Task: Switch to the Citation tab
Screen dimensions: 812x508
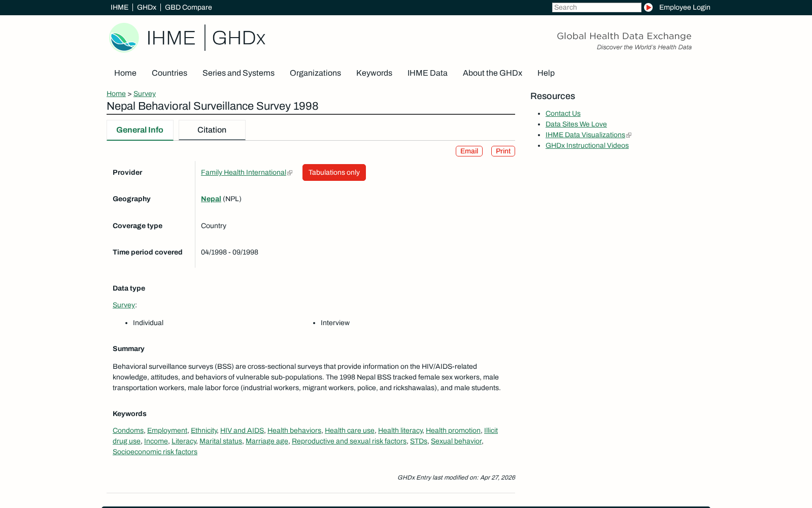Action: [x=212, y=130]
